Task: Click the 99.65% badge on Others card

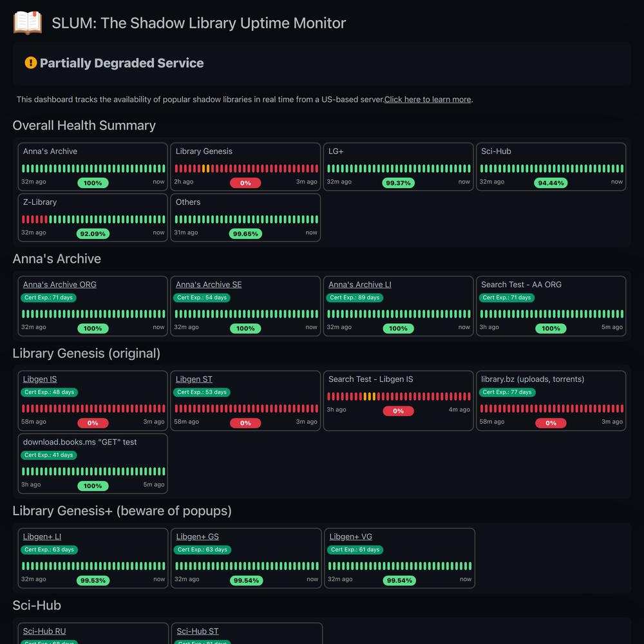Action: 245,234
